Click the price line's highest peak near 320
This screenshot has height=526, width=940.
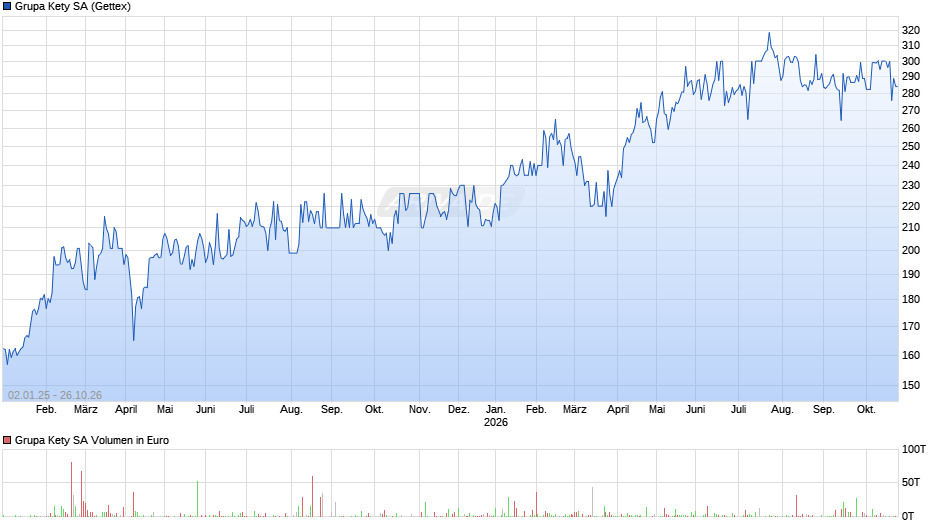pyautogui.click(x=769, y=34)
